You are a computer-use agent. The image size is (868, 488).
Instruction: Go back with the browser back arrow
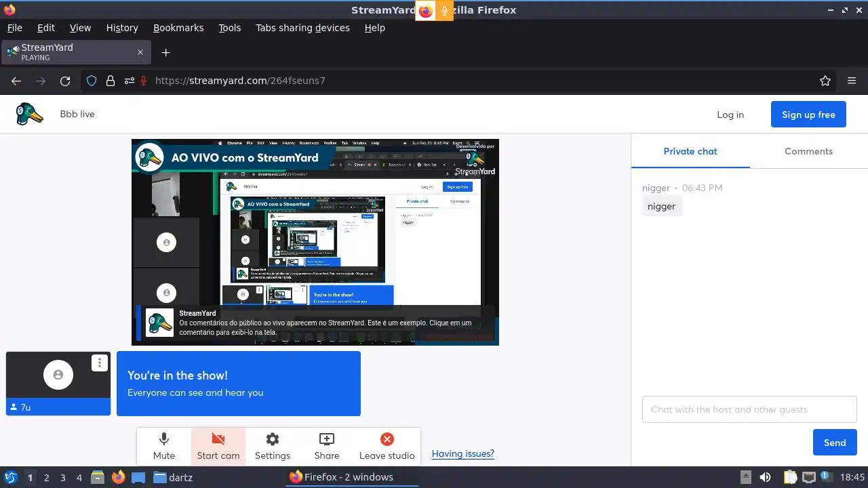tap(16, 81)
